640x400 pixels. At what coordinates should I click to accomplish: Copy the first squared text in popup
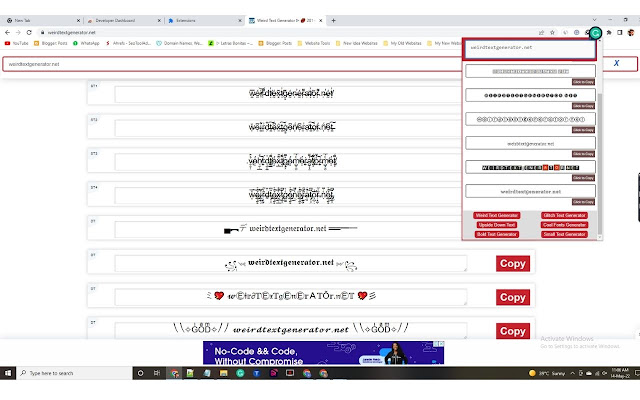(583, 82)
